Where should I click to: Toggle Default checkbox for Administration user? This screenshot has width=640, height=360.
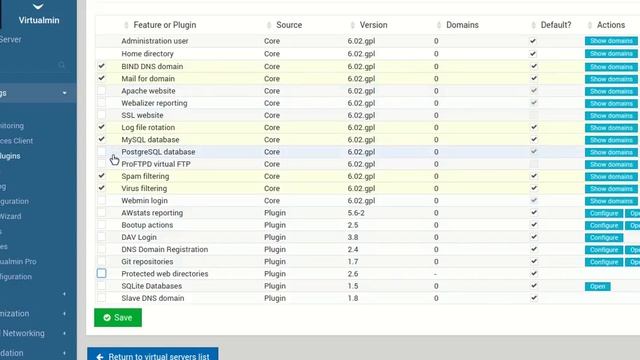click(533, 41)
